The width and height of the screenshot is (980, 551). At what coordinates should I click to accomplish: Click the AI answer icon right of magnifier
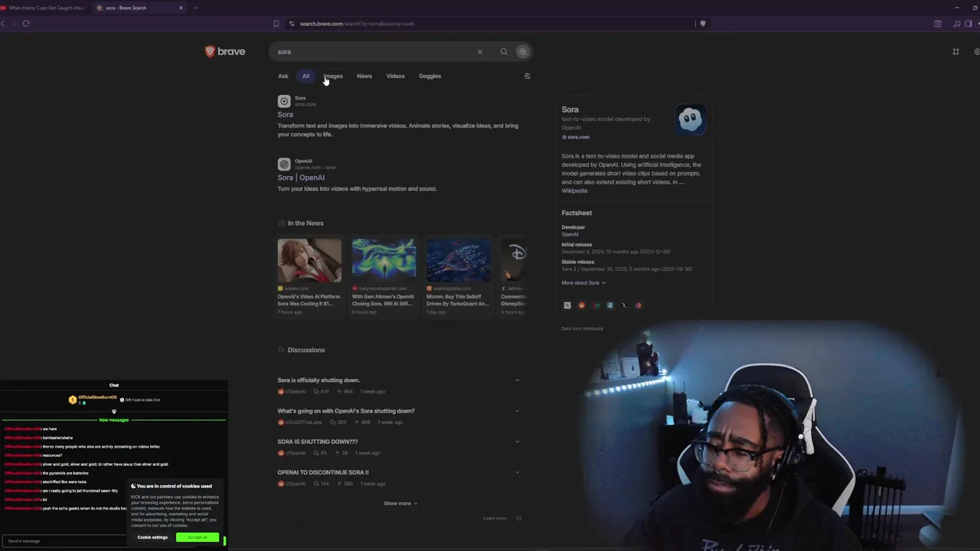[523, 51]
